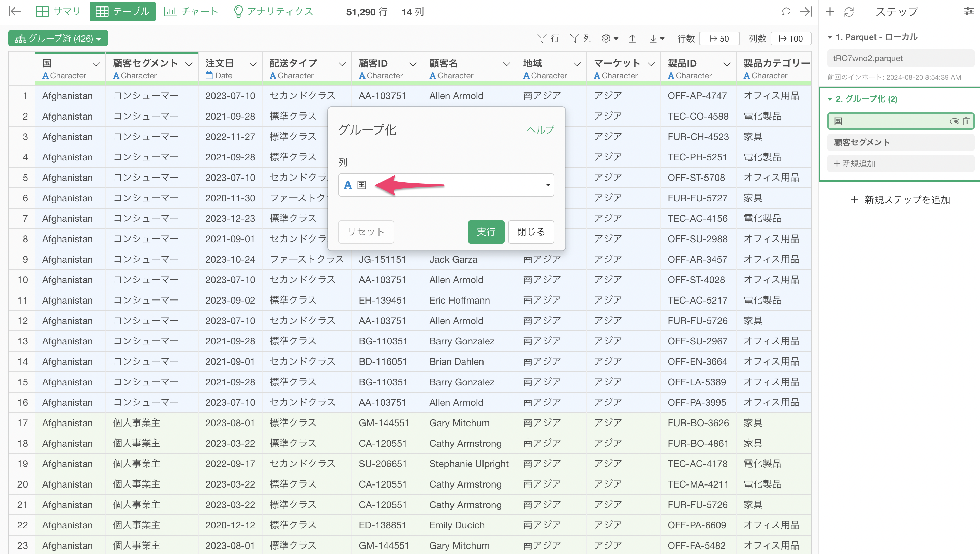The width and height of the screenshot is (980, 554).
Task: Open the 地域 column menu chevron
Action: [577, 64]
